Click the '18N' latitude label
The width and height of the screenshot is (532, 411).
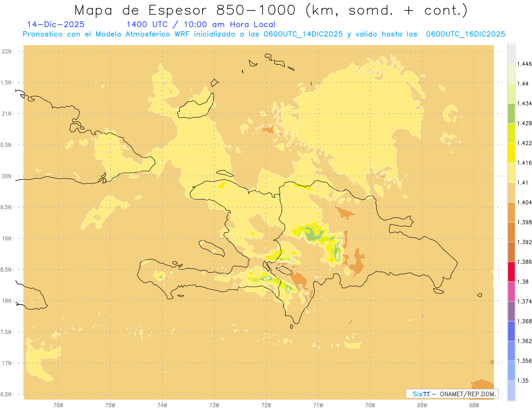7,301
